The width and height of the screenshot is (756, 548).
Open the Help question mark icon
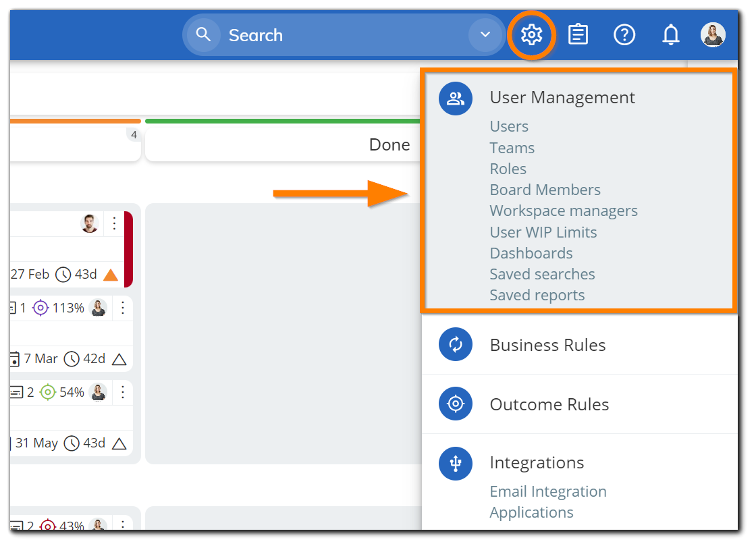[624, 34]
